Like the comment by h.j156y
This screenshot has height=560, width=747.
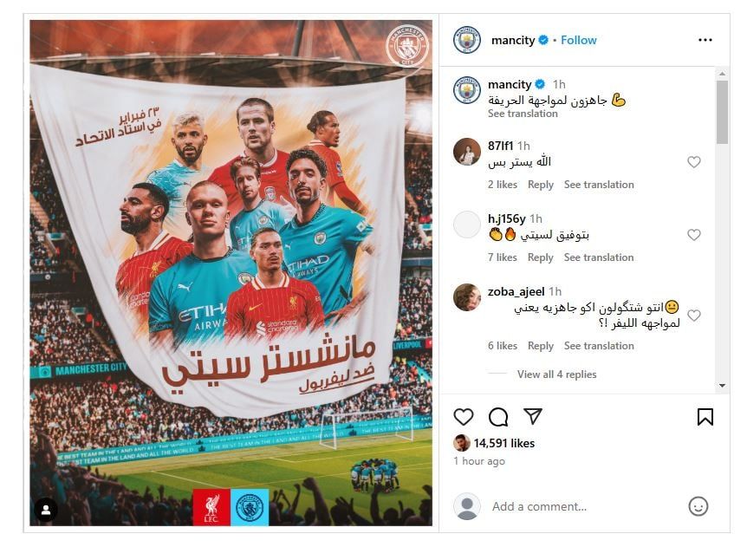coord(693,234)
